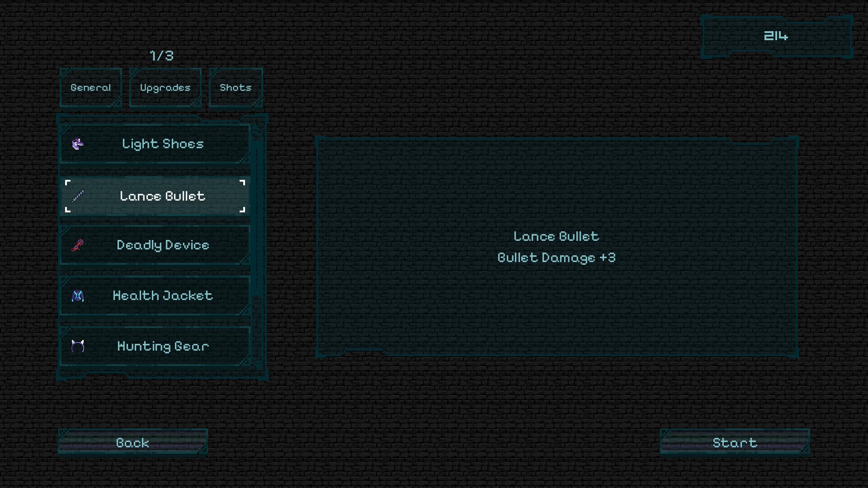Open the Shots tab
Image resolution: width=868 pixels, height=488 pixels.
coord(236,88)
